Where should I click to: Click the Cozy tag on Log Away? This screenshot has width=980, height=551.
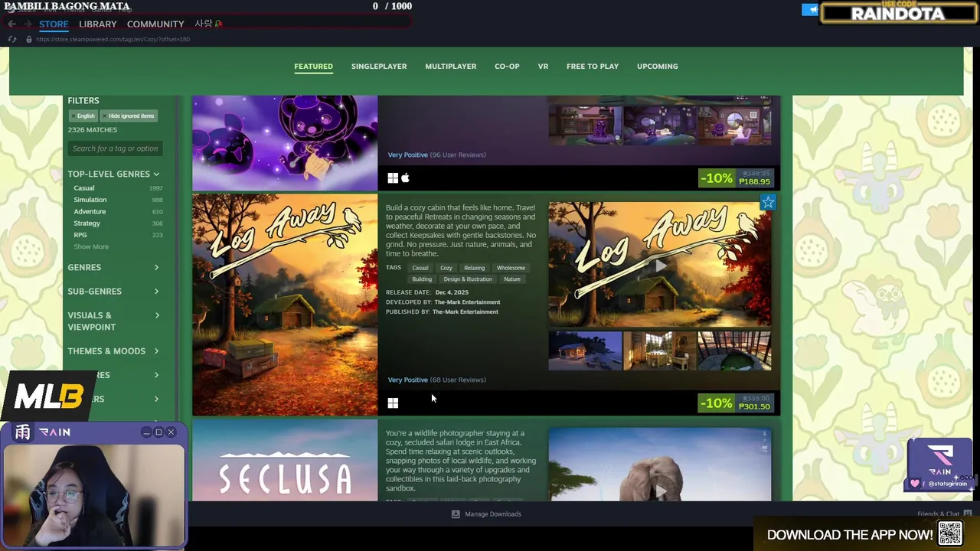pos(446,268)
